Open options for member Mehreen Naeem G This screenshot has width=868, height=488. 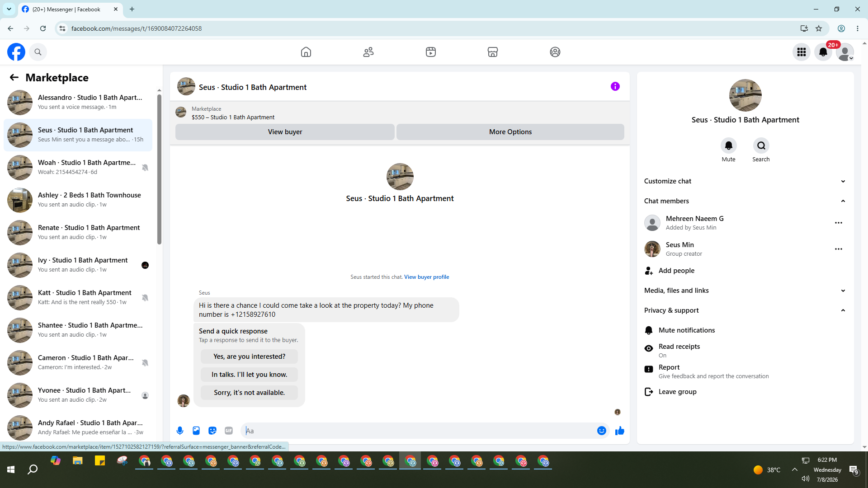(x=839, y=223)
